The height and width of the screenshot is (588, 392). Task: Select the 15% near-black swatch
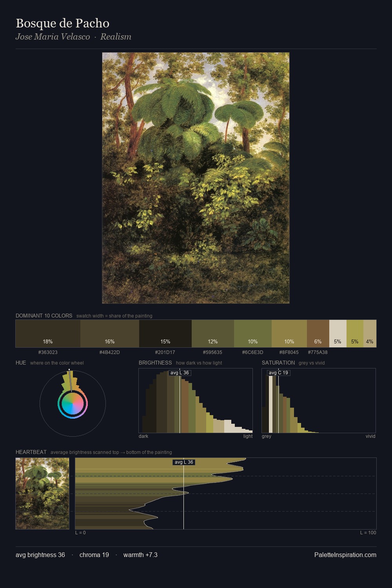(x=165, y=334)
